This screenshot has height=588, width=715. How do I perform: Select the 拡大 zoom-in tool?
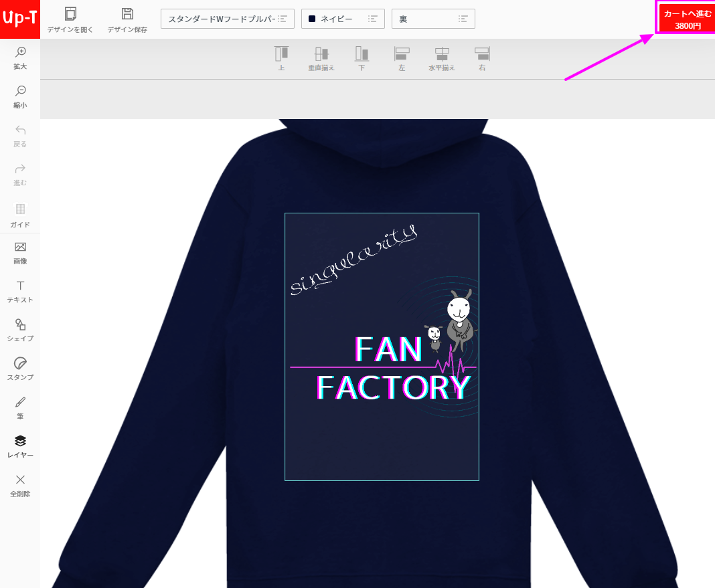coord(19,57)
